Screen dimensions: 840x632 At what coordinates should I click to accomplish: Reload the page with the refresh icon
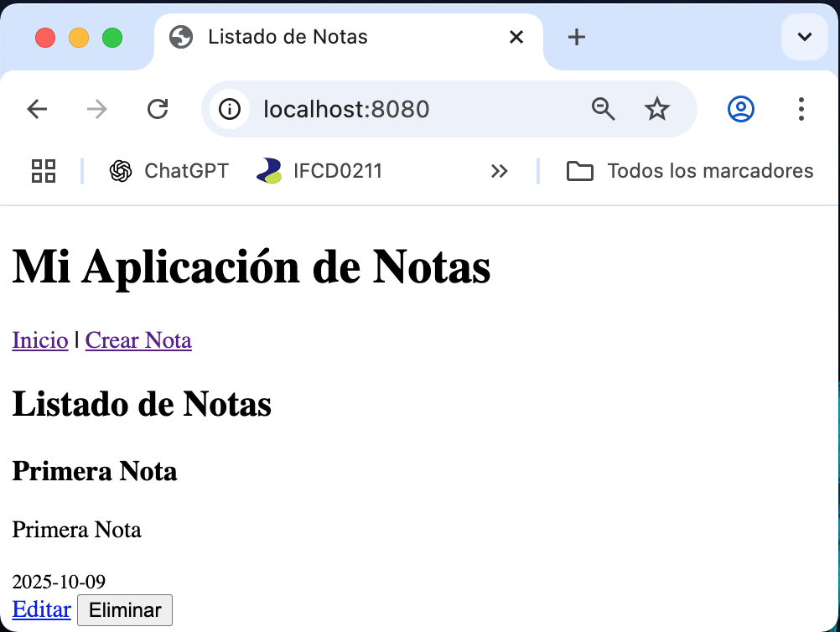pos(158,109)
